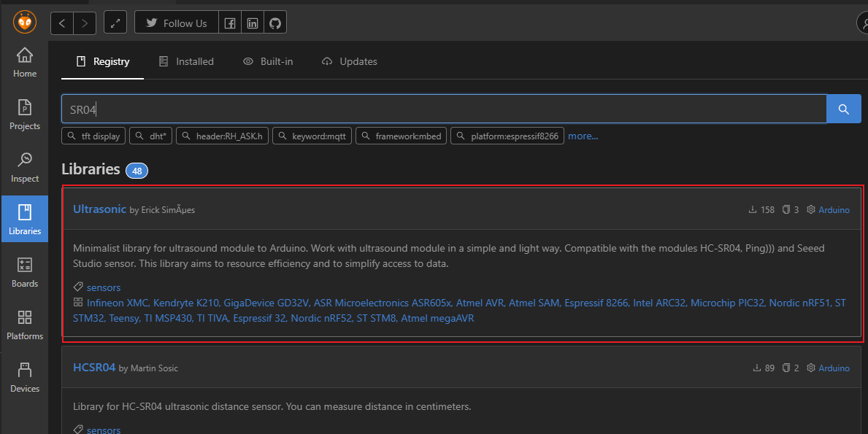The image size is (868, 434).
Task: Open the Facebook icon link
Action: (x=229, y=23)
